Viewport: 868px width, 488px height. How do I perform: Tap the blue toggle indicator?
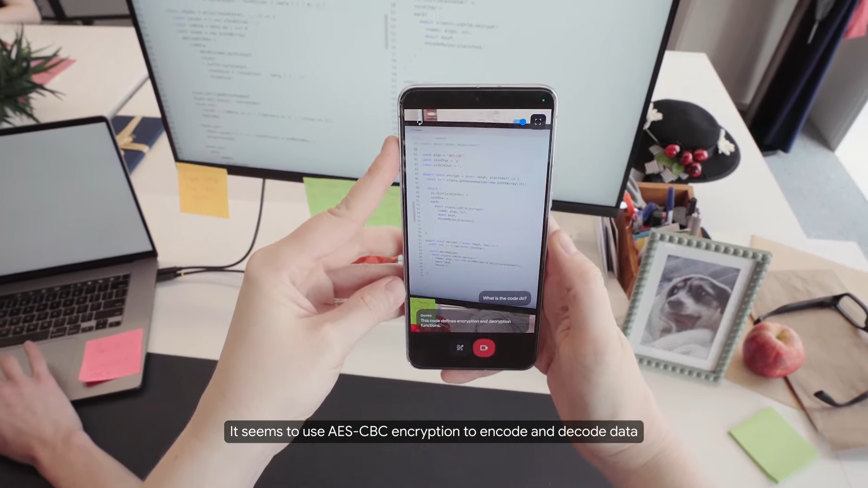click(x=522, y=122)
